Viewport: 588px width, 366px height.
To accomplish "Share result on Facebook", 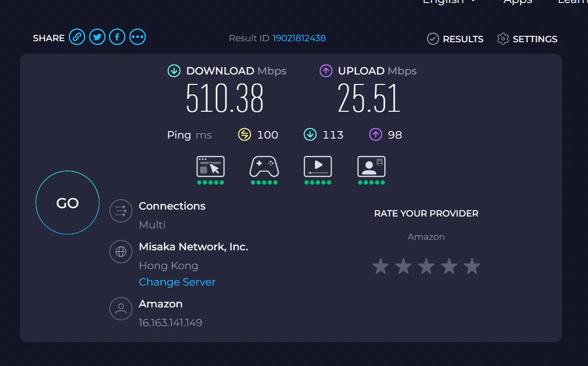I will click(117, 37).
